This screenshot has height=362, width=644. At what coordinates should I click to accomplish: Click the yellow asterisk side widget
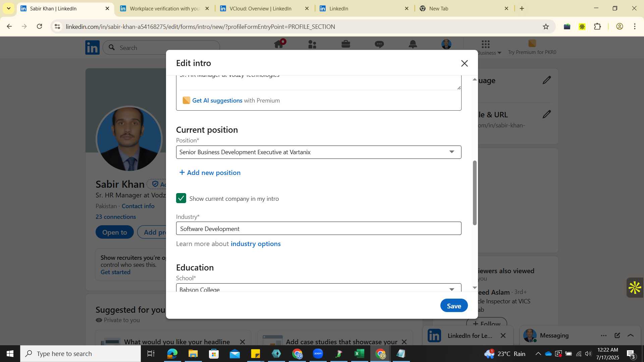tap(635, 288)
